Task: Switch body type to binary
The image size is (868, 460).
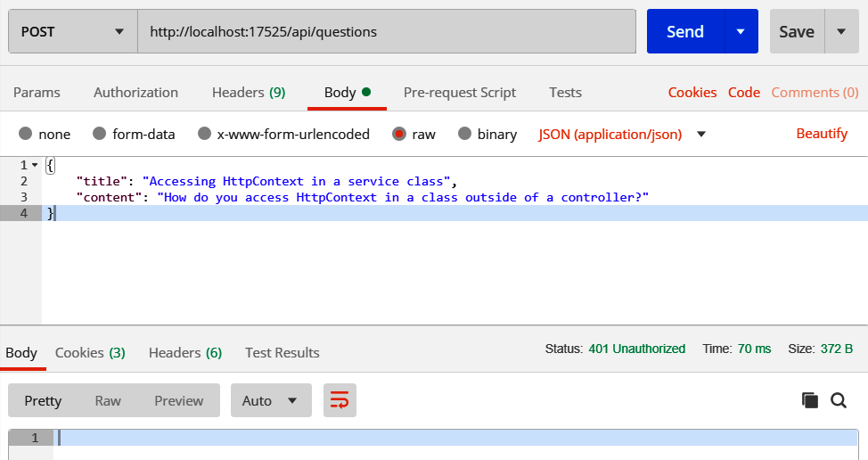Action: [464, 134]
